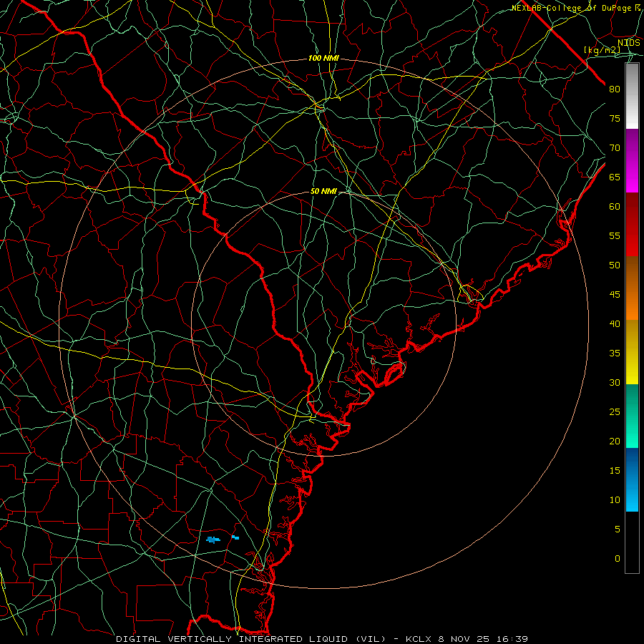Click the 60 value on the scale
The width and height of the screenshot is (644, 644).
615,207
